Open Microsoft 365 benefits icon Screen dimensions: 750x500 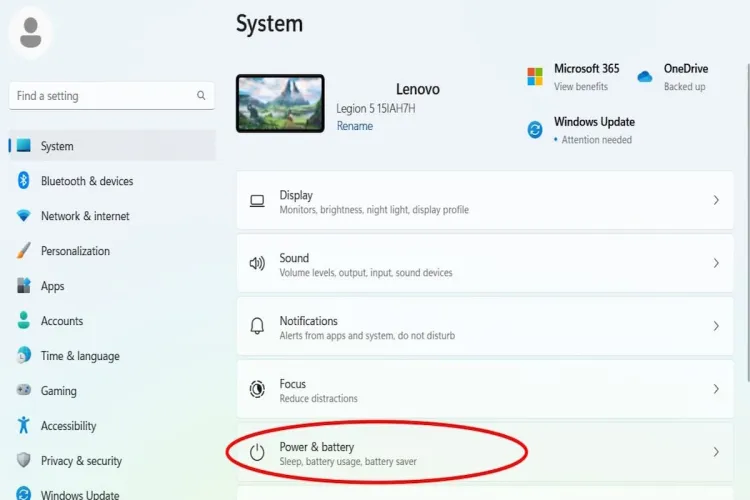(x=535, y=76)
